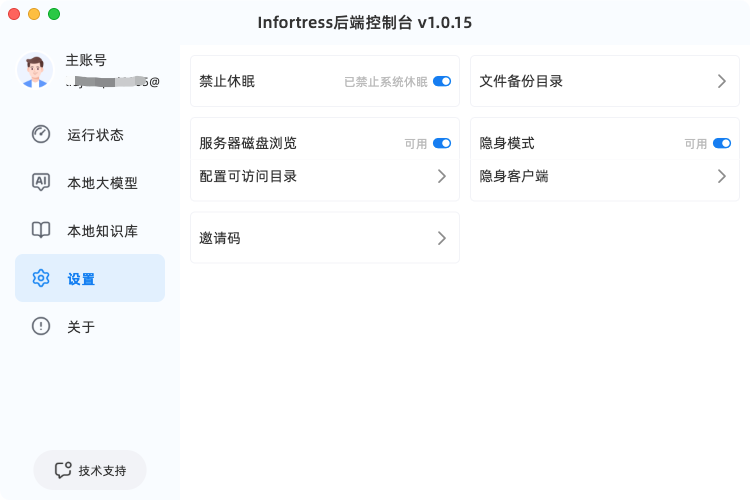Close the window with red button
The image size is (750, 500).
point(14,14)
